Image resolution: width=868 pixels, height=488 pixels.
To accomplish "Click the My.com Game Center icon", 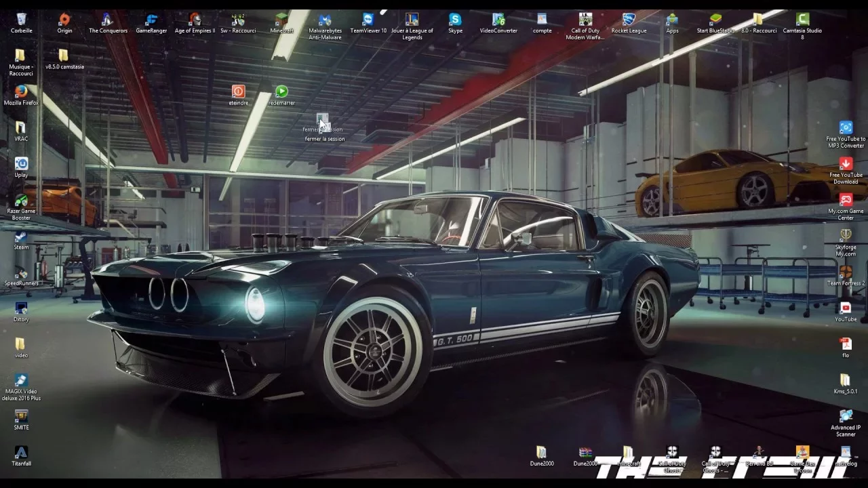I will (846, 199).
